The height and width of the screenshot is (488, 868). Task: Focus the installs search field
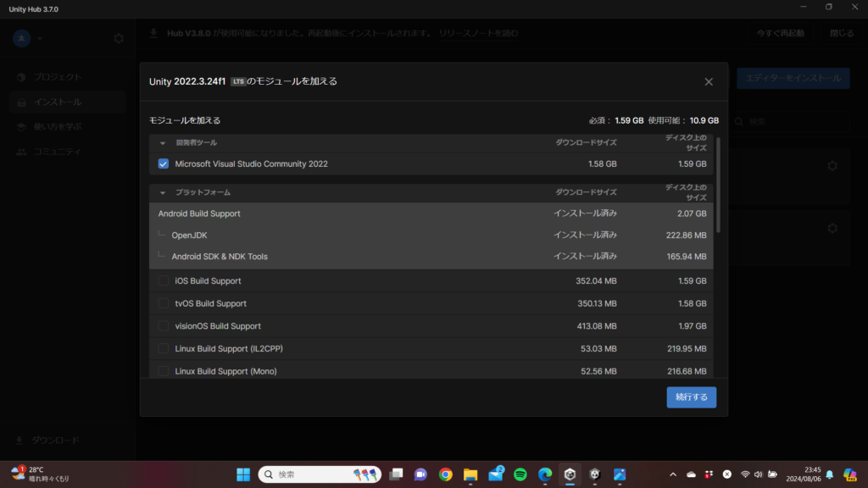click(792, 121)
